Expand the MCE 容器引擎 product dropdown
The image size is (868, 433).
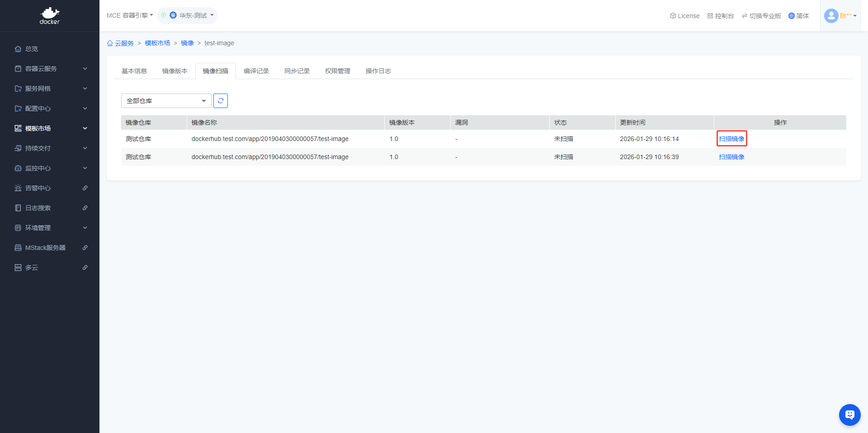pyautogui.click(x=130, y=15)
